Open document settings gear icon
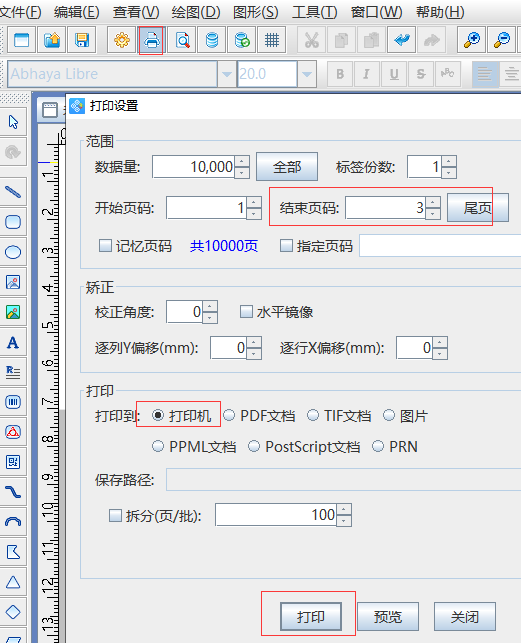This screenshot has height=643, width=521. pos(122,40)
